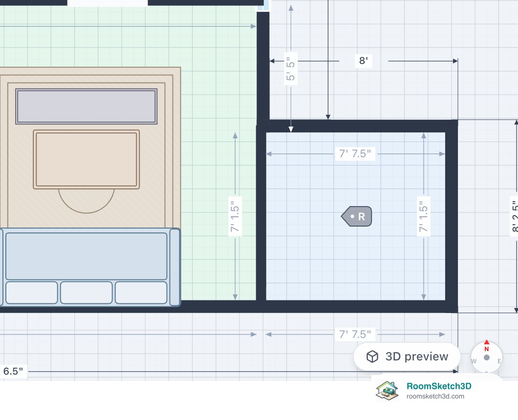Image resolution: width=518 pixels, height=420 pixels.
Task: Select the 7' 1.5" label inside blue room
Action: [424, 216]
